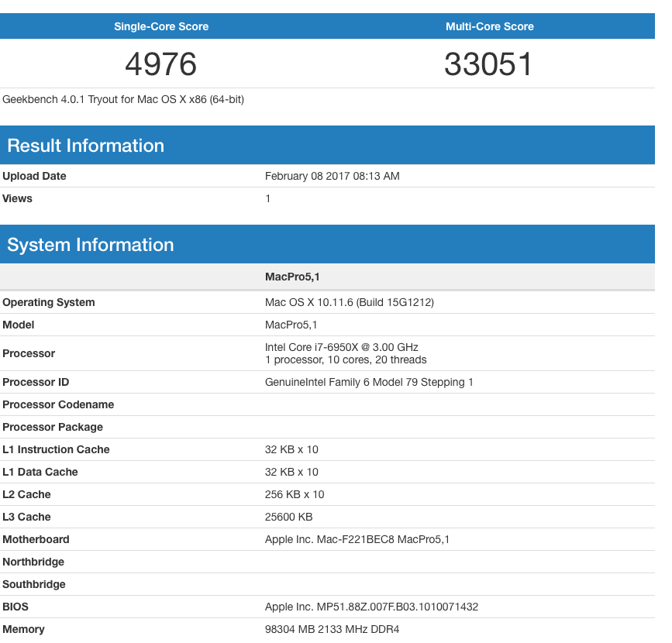
Task: Click the Operating System label
Action: pos(48,302)
